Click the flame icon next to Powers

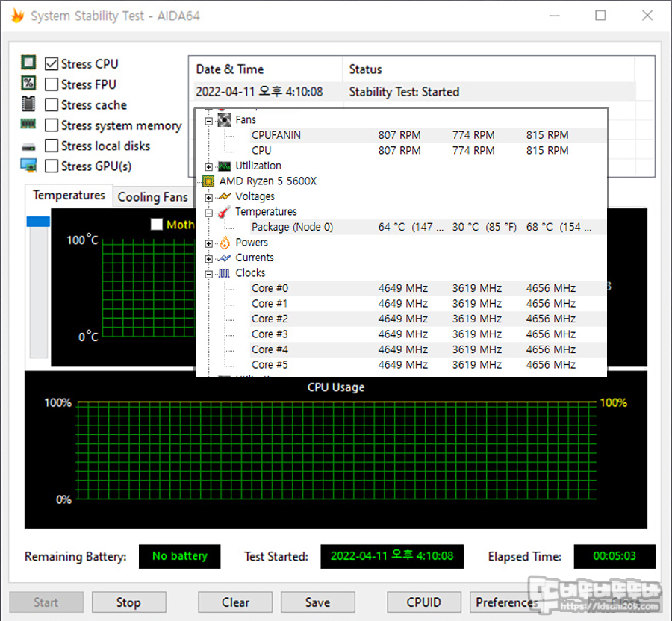[x=225, y=243]
